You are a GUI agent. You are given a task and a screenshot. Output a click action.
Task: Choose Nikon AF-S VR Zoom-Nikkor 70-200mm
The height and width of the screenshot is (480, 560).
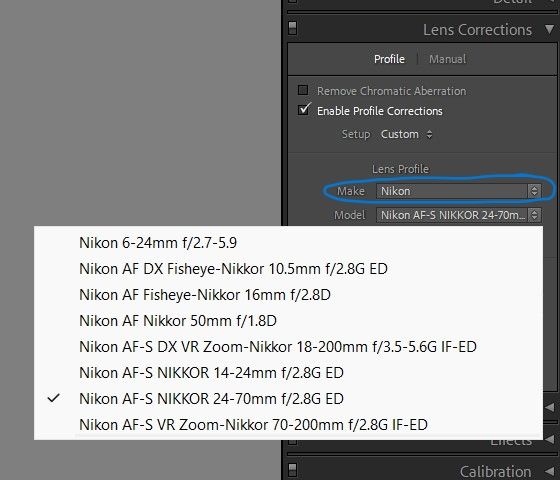pyautogui.click(x=289, y=425)
